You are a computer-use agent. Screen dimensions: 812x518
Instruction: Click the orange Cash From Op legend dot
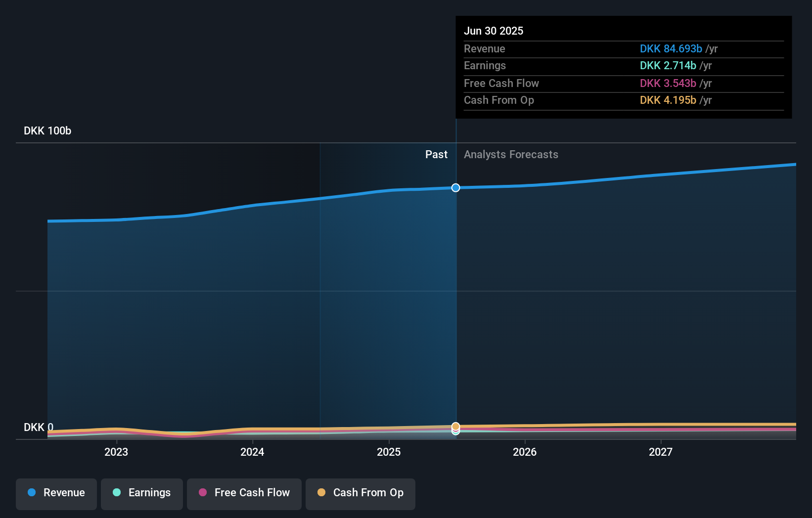(321, 492)
